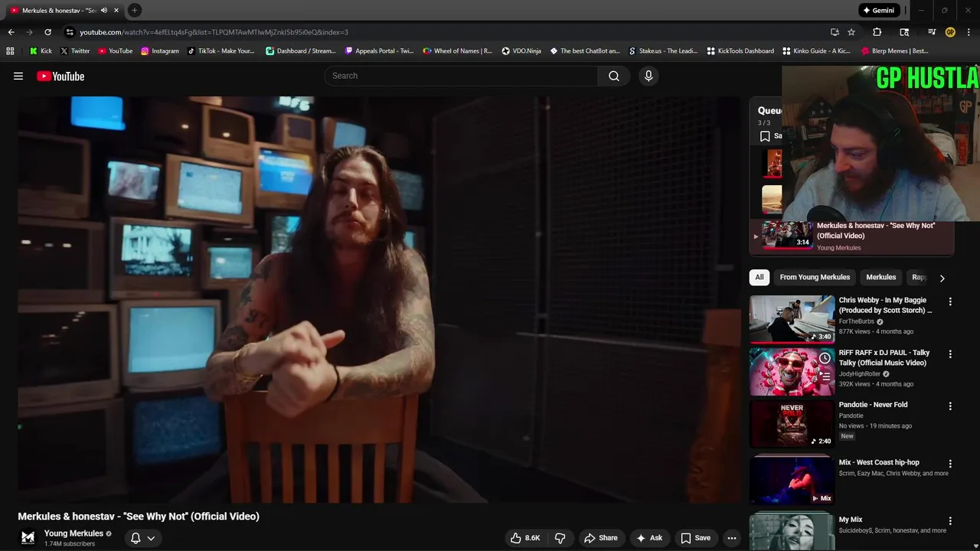This screenshot has height=551, width=980.
Task: Open Pandotie Never Fold thumbnail
Action: (792, 423)
